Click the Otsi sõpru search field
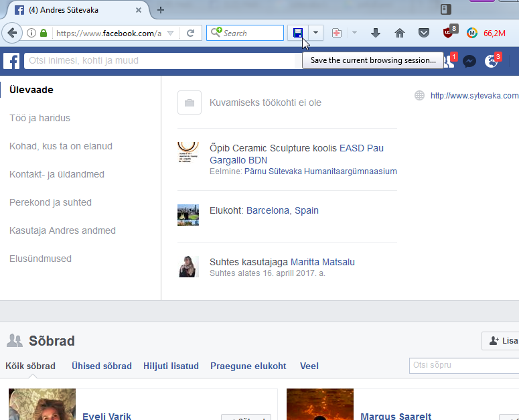This screenshot has width=519, height=420. [x=464, y=365]
